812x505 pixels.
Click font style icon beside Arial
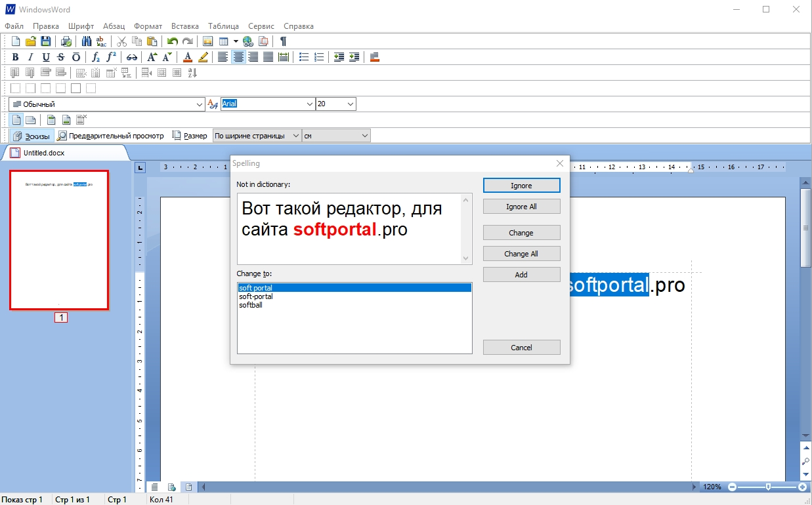coord(212,104)
